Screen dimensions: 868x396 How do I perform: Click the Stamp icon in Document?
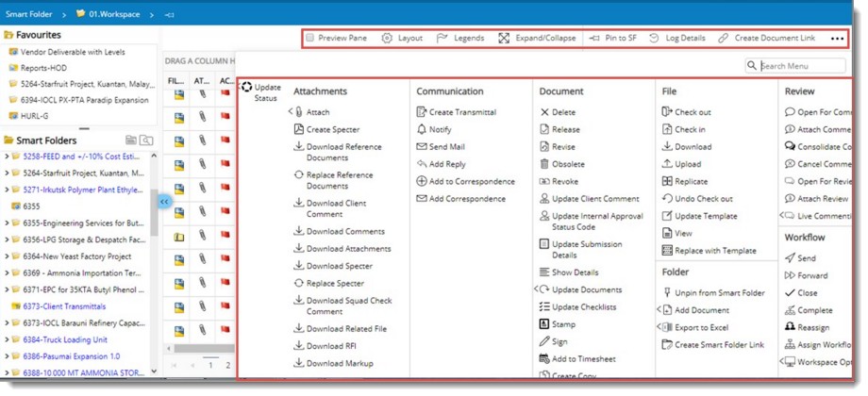tap(544, 324)
